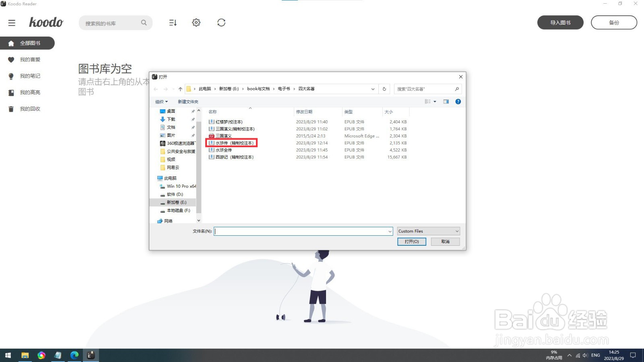The width and height of the screenshot is (644, 362).
Task: Select the PDF file 三国演义
Action: (220, 136)
